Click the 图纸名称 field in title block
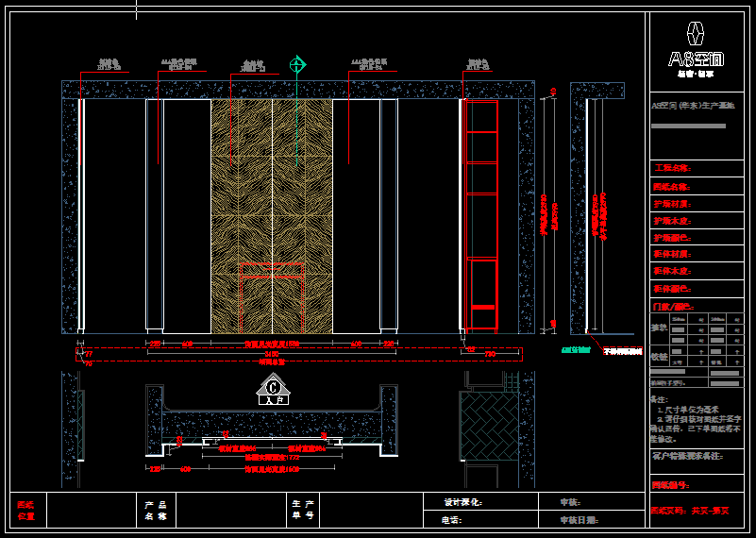Screen dimensions: 756x538 673,186
